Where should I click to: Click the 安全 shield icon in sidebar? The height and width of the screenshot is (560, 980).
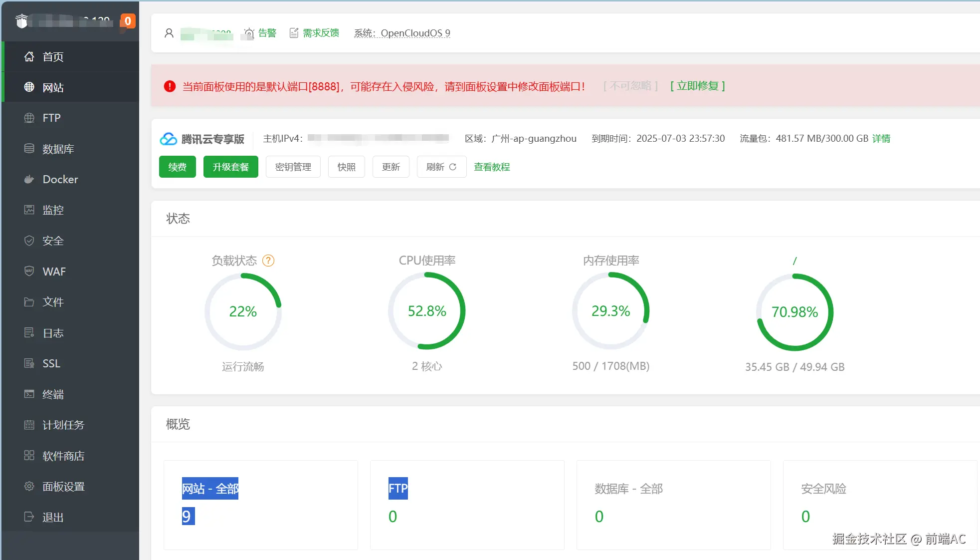[x=29, y=241]
